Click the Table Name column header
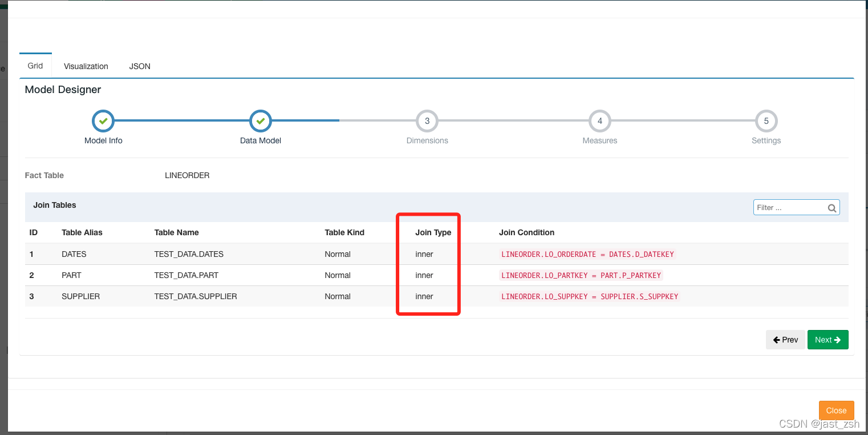The image size is (868, 435). pyautogui.click(x=177, y=232)
